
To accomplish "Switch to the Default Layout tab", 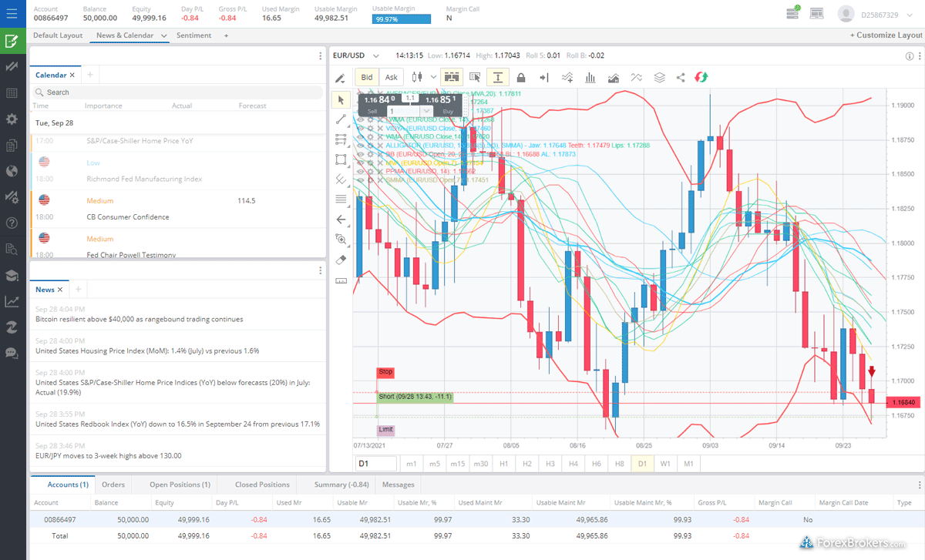I will 58,35.
